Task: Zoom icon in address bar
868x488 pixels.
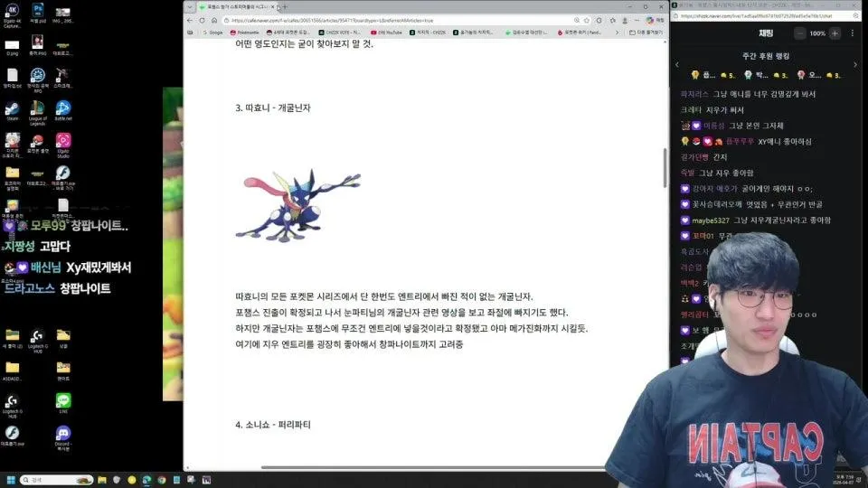Action: (577, 21)
